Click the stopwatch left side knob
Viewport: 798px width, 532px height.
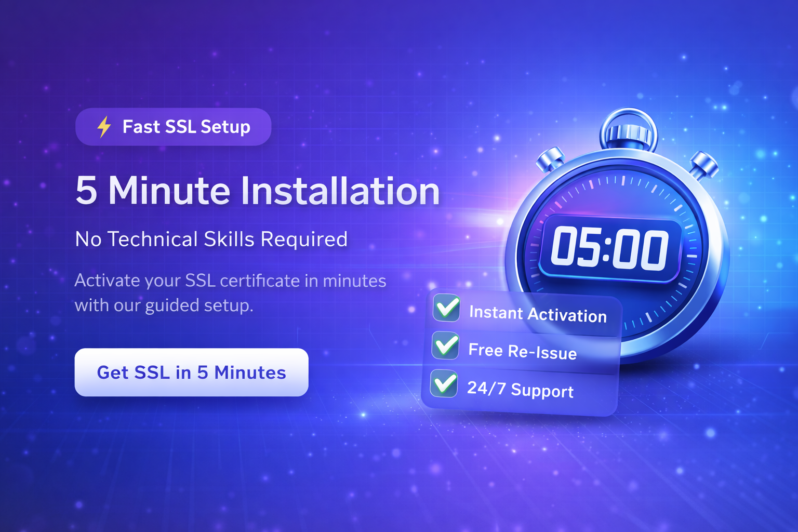[551, 159]
